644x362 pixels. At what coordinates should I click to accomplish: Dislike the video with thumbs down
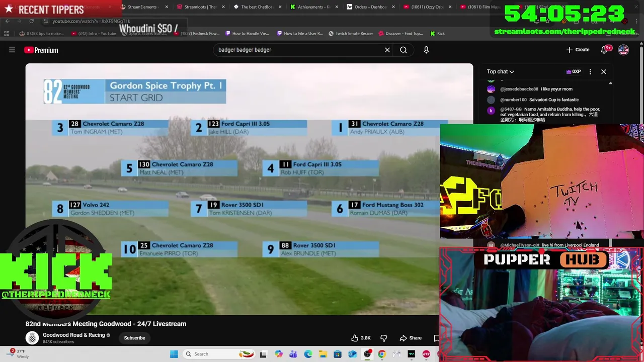coord(384,338)
